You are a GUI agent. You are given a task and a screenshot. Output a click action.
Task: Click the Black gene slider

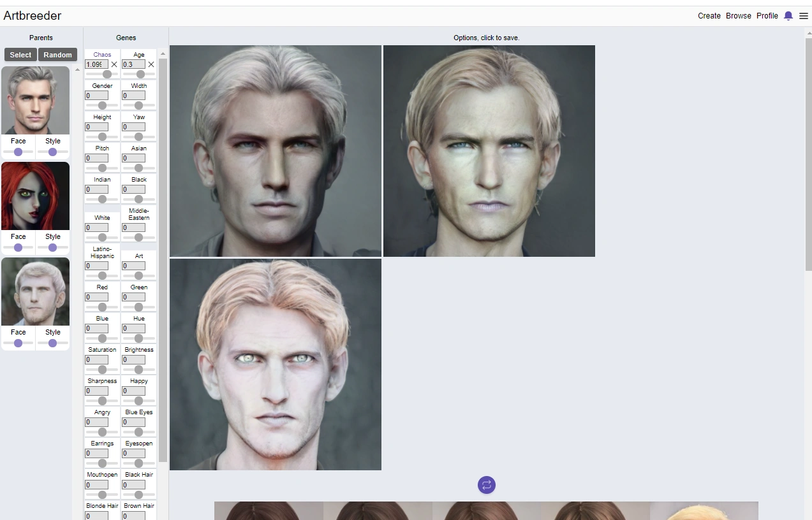point(139,199)
